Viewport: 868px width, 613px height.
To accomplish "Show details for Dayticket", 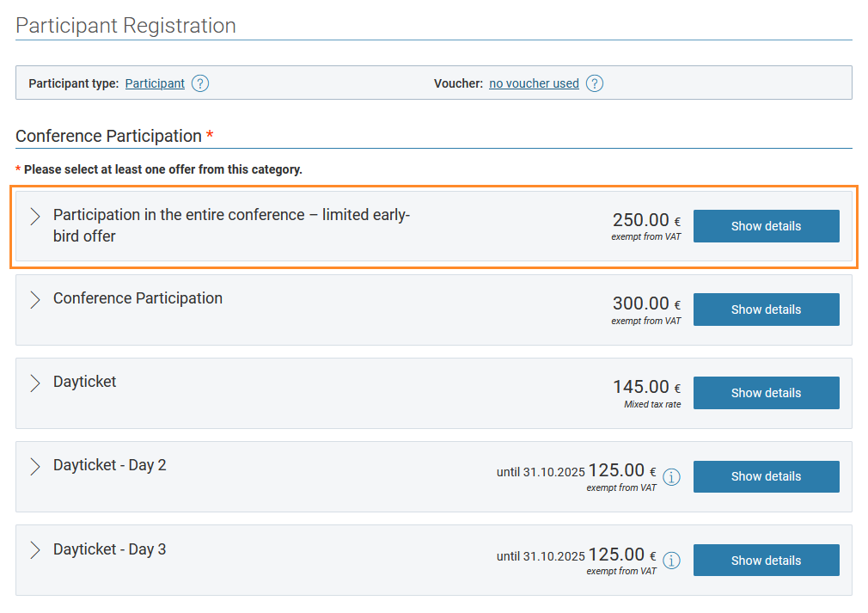I will point(766,392).
